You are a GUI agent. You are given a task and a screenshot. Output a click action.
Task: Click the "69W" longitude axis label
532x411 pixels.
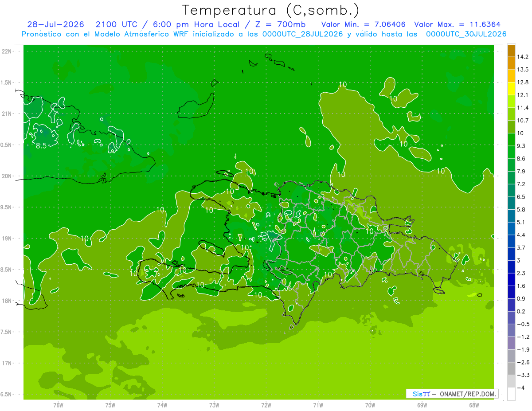(422, 405)
